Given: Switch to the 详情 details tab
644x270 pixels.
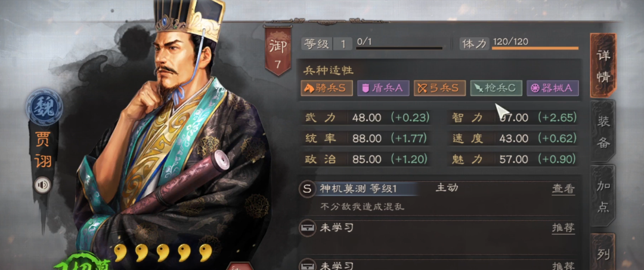Looking at the screenshot, I should 603,66.
